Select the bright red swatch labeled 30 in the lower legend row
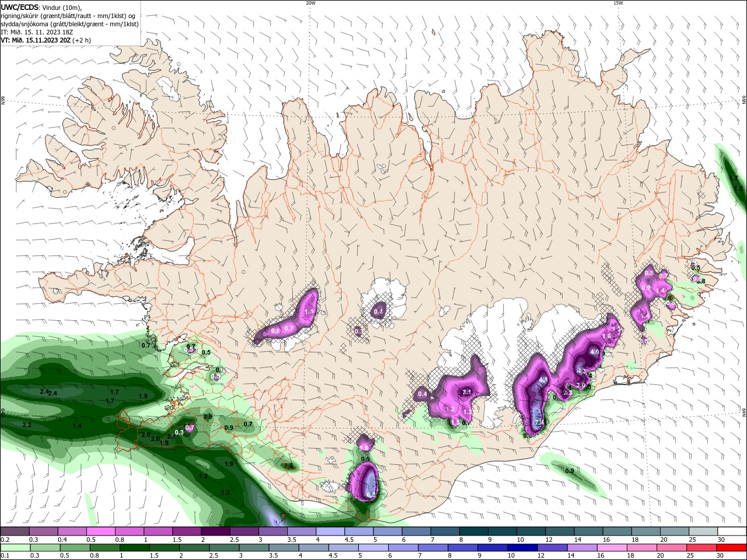The height and width of the screenshot is (560, 747). pyautogui.click(x=731, y=548)
